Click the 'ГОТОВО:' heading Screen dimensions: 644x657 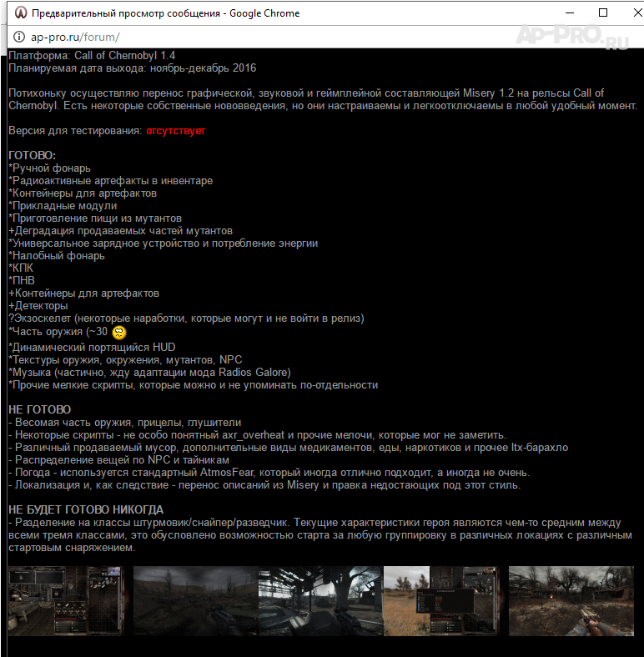pyautogui.click(x=33, y=155)
